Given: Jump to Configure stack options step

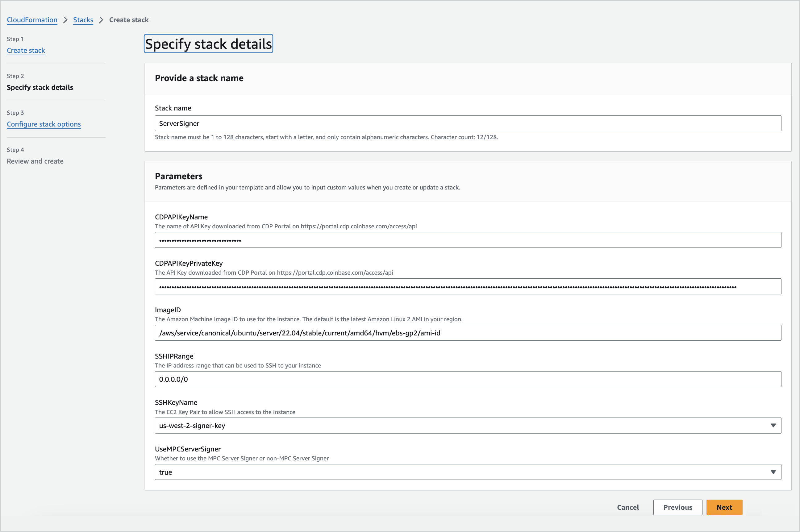Looking at the screenshot, I should coord(44,124).
